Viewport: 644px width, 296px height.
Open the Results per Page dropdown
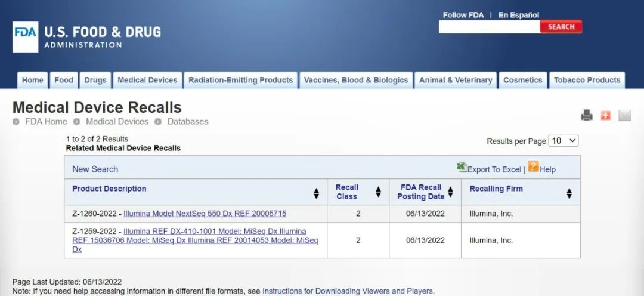point(563,141)
